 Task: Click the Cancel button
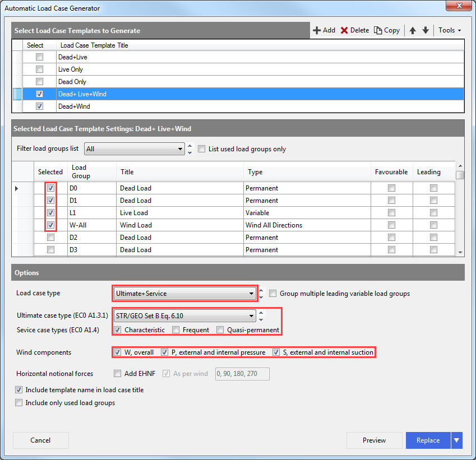pyautogui.click(x=40, y=440)
